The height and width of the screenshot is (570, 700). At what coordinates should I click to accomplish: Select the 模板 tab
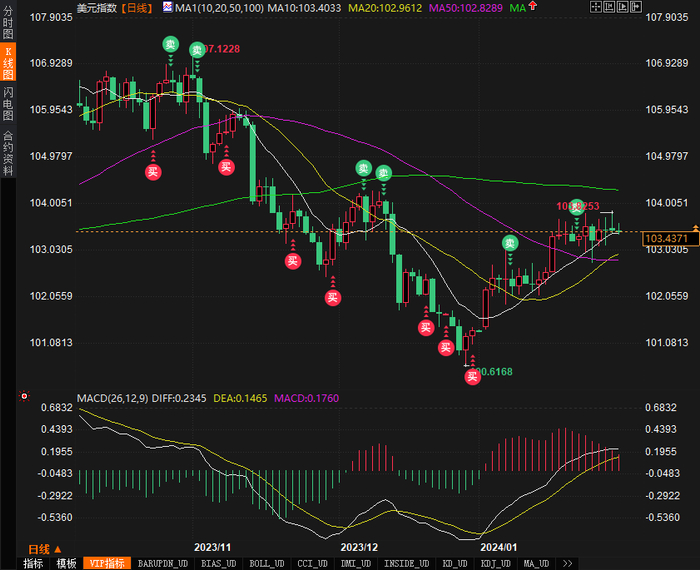coord(66,563)
